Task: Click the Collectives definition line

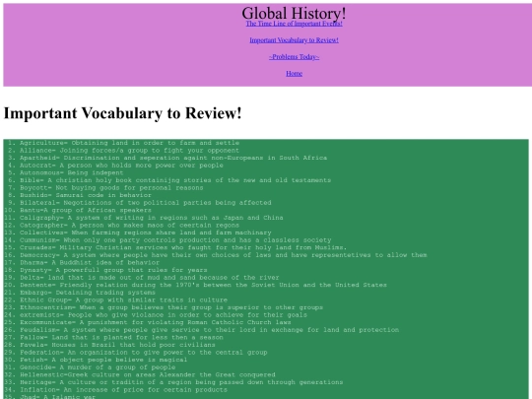Action: click(145, 233)
